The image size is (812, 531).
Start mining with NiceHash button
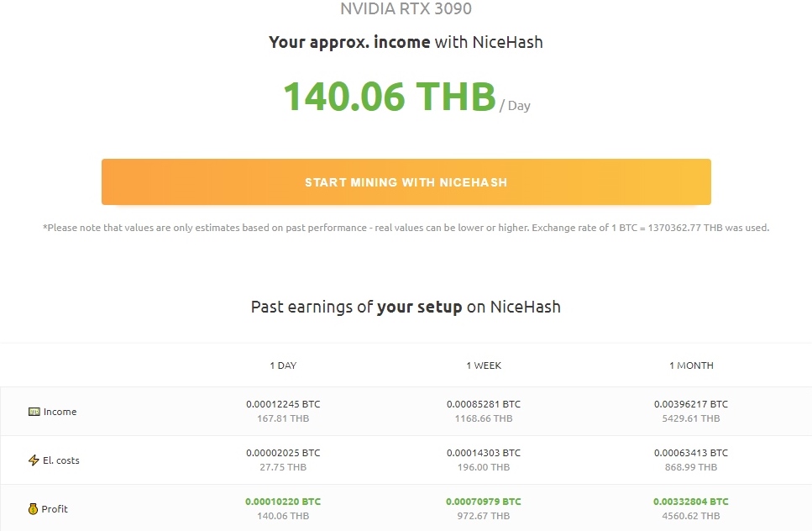[x=406, y=181]
